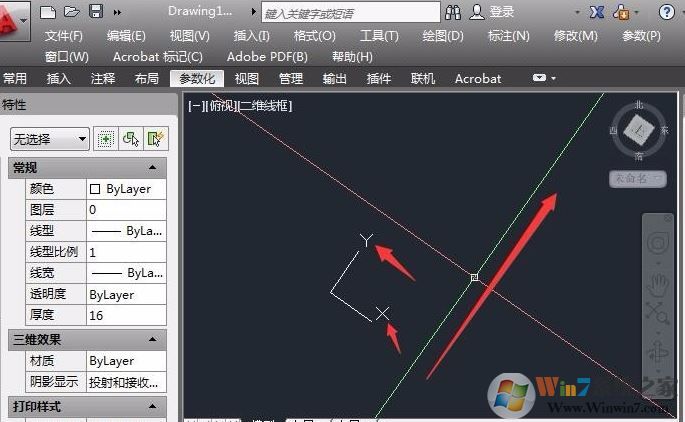The width and height of the screenshot is (685, 422).
Task: Click the Select Objects icon
Action: pyautogui.click(x=131, y=139)
